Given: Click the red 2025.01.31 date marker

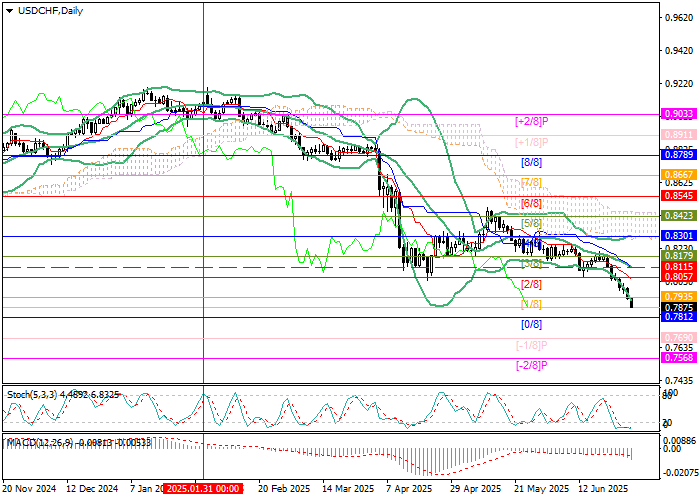Looking at the screenshot, I should tap(201, 489).
